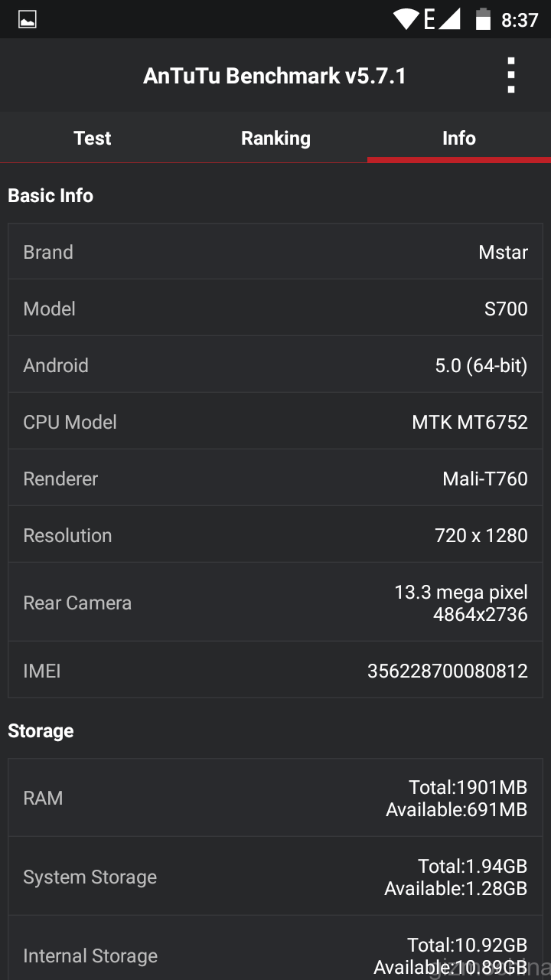Select the Resolution 720 x 1280 row
Viewport: 551px width, 980px height.
(275, 535)
